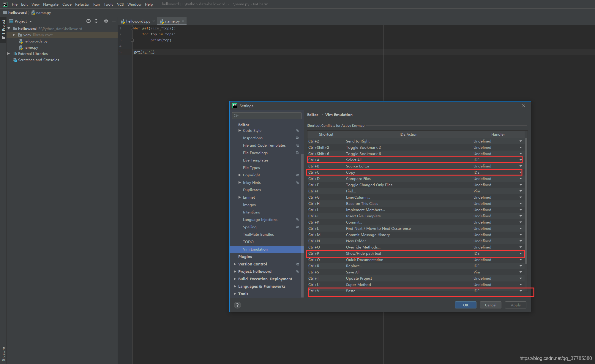Click the help question mark icon
This screenshot has width=595, height=364.
click(x=237, y=305)
